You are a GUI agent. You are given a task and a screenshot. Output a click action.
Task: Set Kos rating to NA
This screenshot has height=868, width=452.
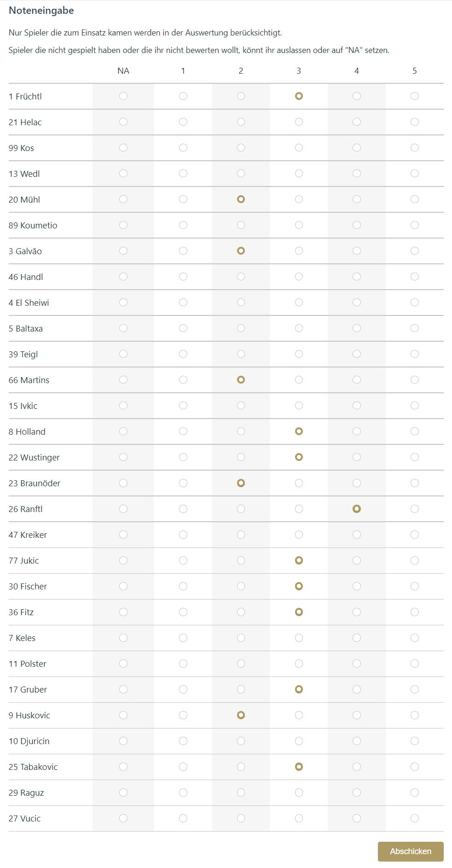point(123,148)
